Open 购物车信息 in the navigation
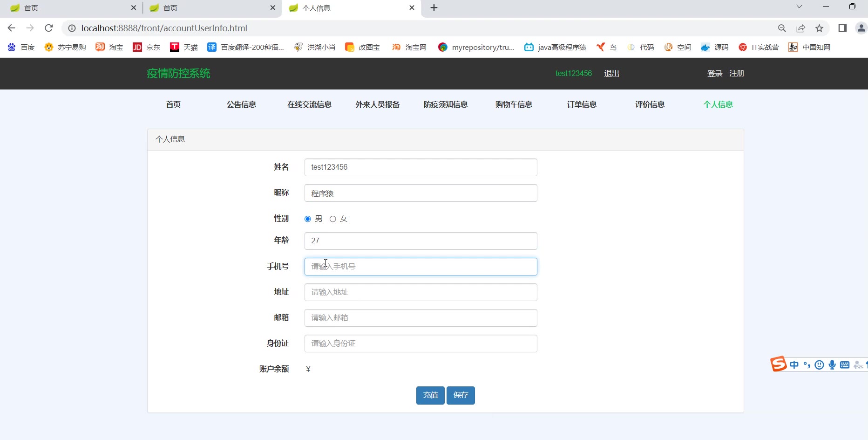The image size is (868, 440). tap(514, 104)
